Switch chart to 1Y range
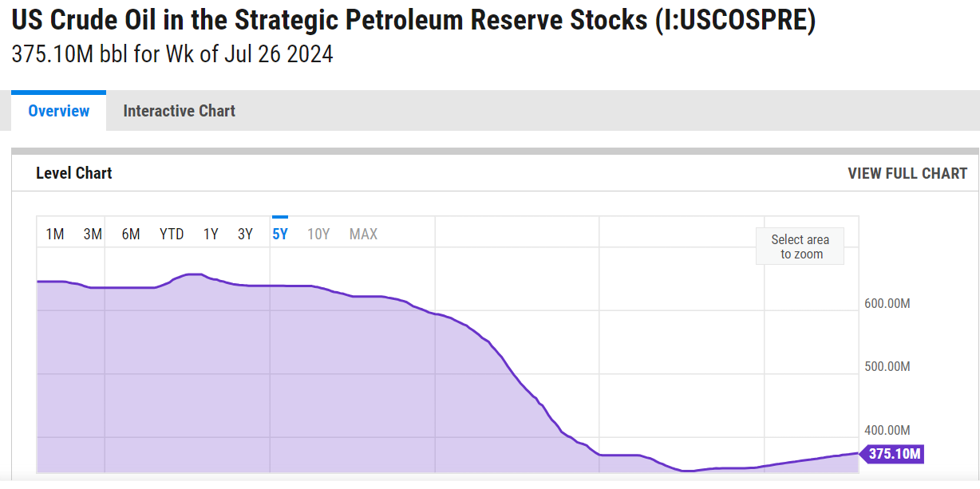This screenshot has width=980, height=489. coord(211,234)
